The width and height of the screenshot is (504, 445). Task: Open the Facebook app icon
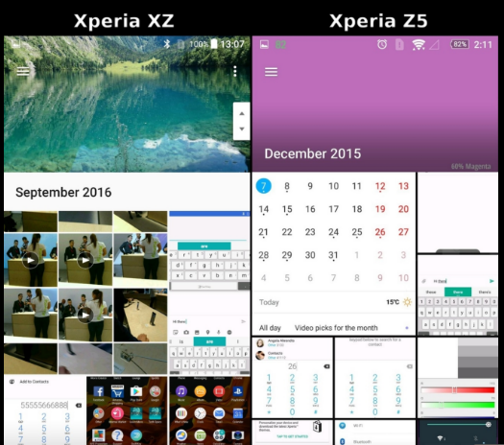click(98, 391)
